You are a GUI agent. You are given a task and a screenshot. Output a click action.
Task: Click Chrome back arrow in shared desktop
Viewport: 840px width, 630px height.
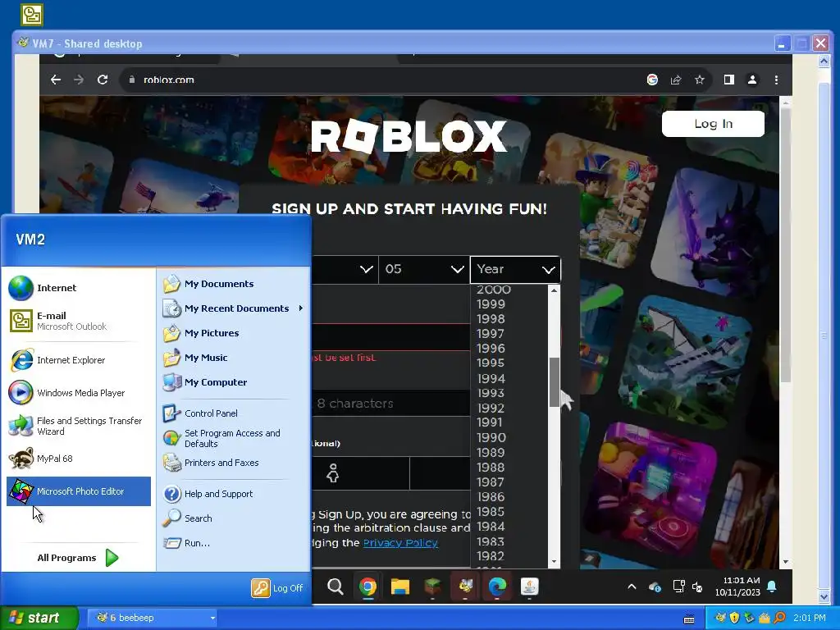56,80
